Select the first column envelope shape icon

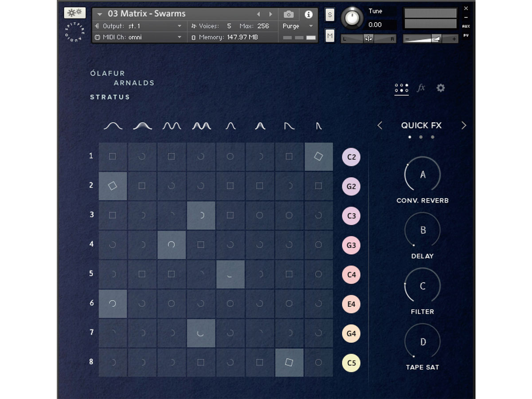(x=113, y=126)
